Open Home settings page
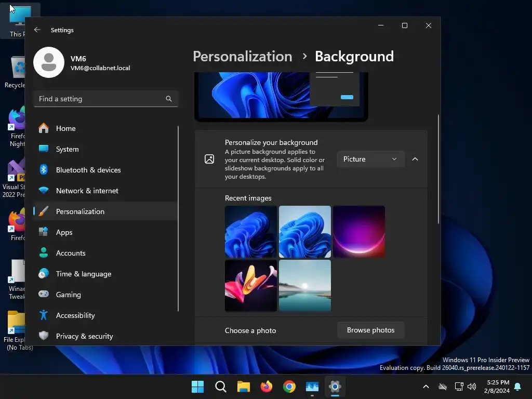This screenshot has height=399, width=532. 105,128
